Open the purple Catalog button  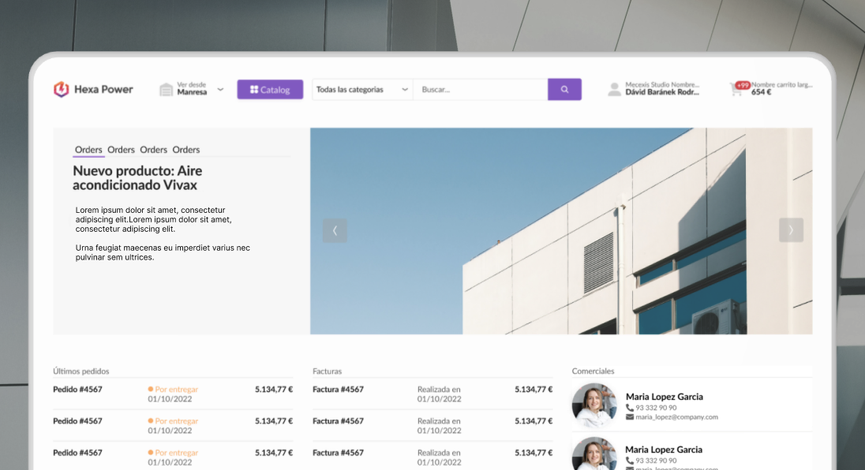click(270, 89)
